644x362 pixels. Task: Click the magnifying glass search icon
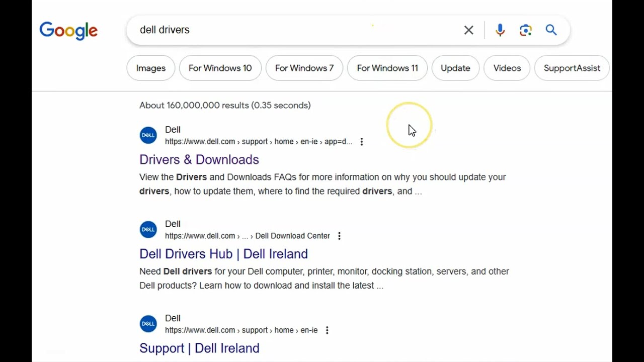(551, 30)
